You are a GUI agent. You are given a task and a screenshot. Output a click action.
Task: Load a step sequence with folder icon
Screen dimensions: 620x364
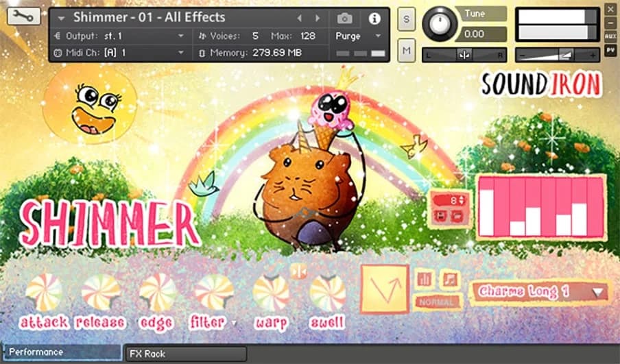(x=457, y=216)
